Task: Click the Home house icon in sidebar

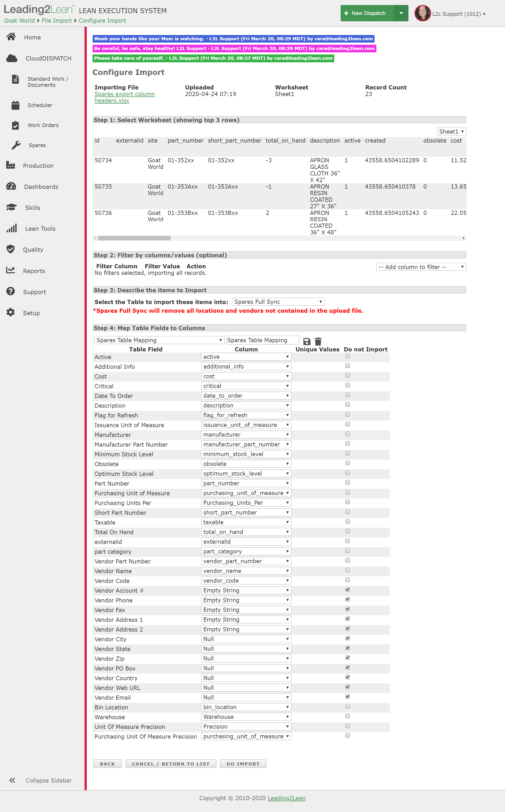Action: [11, 37]
